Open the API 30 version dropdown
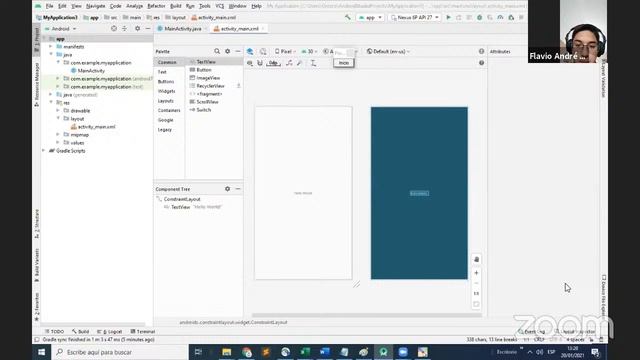This screenshot has width=640, height=360. click(310, 51)
